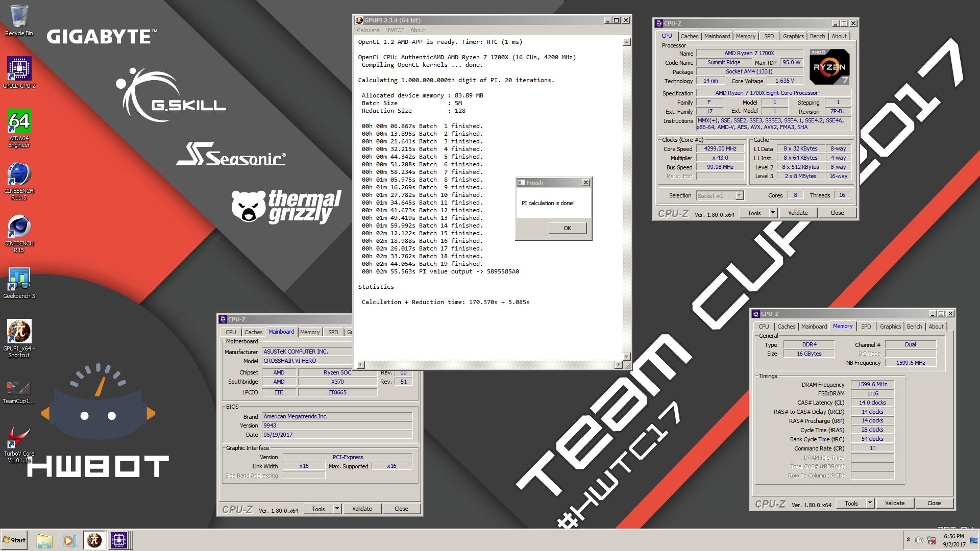This screenshot has width=980, height=551.
Task: Launch AIDA64 Engineer desktop shortcut
Action: pyautogui.click(x=19, y=128)
